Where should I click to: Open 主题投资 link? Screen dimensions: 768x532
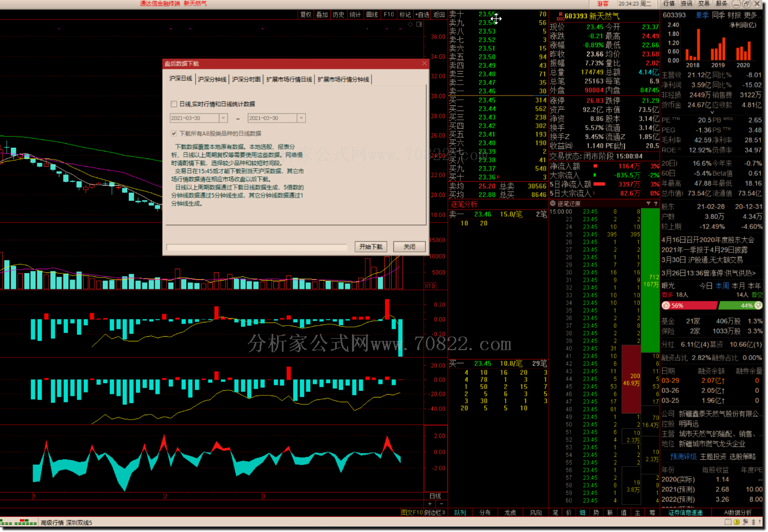point(713,457)
